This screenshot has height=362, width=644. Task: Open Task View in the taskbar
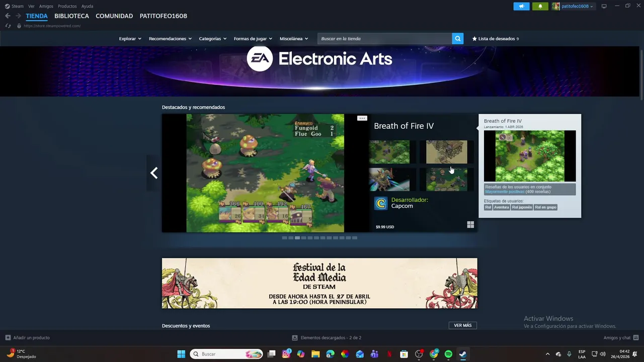[x=272, y=354]
